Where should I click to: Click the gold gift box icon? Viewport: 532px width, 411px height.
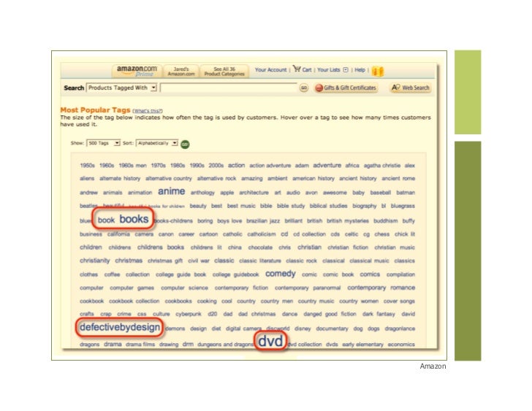click(x=378, y=71)
